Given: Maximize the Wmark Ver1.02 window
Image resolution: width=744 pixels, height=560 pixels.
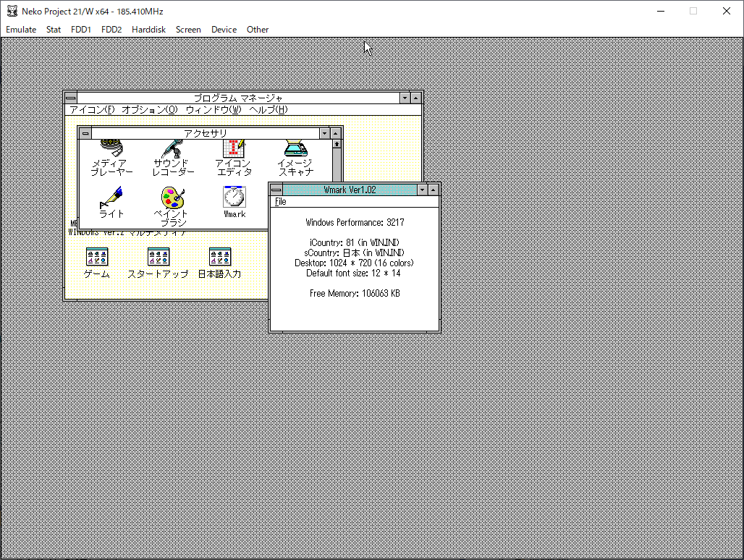Looking at the screenshot, I should point(434,190).
